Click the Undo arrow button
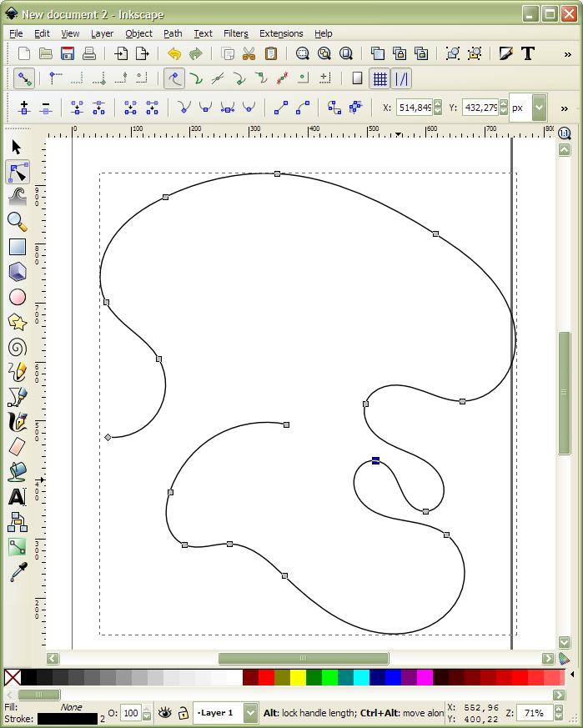The image size is (583, 728). (x=173, y=53)
